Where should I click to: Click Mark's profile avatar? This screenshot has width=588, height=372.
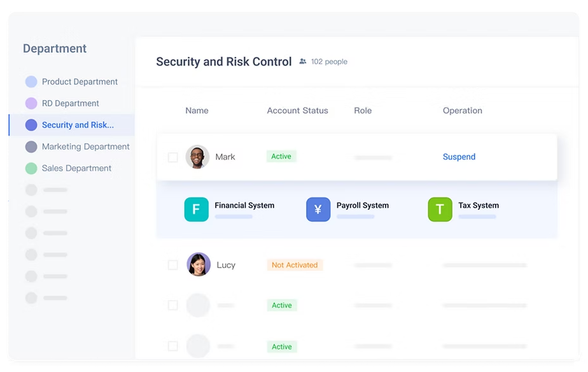click(197, 157)
